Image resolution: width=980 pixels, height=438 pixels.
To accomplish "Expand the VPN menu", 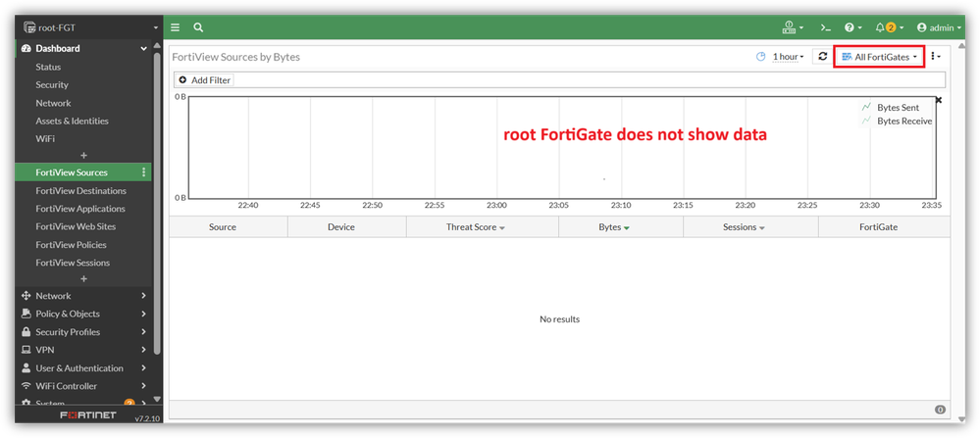I will tap(83, 350).
